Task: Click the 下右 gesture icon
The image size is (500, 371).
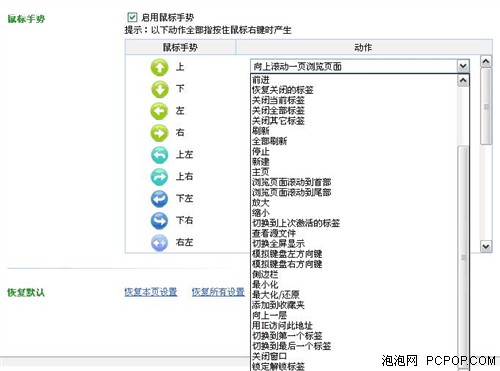Action: point(159,221)
